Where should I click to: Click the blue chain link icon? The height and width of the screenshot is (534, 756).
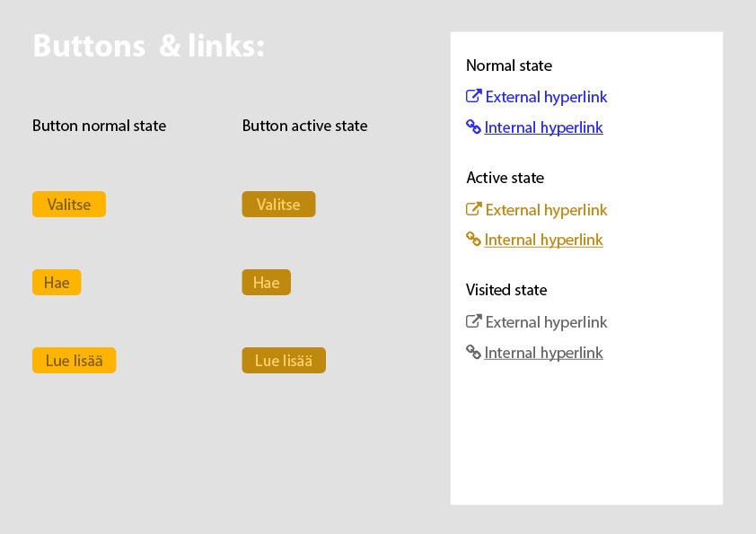pyautogui.click(x=474, y=127)
